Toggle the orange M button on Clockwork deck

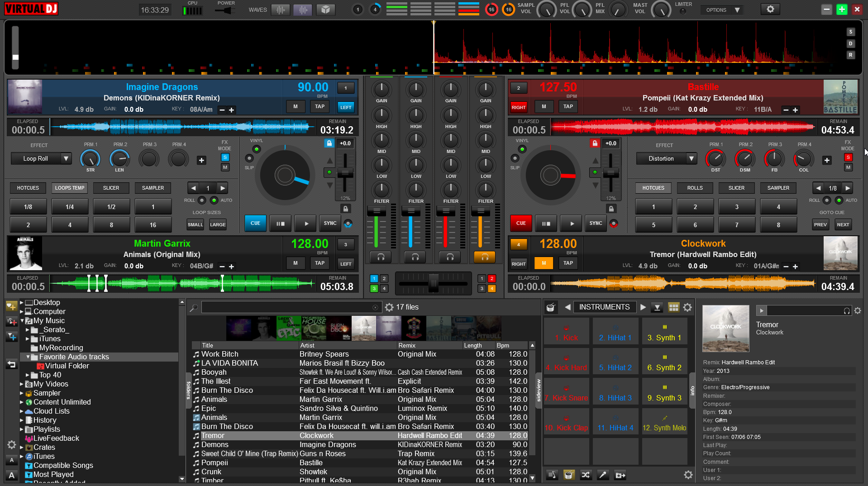point(544,263)
